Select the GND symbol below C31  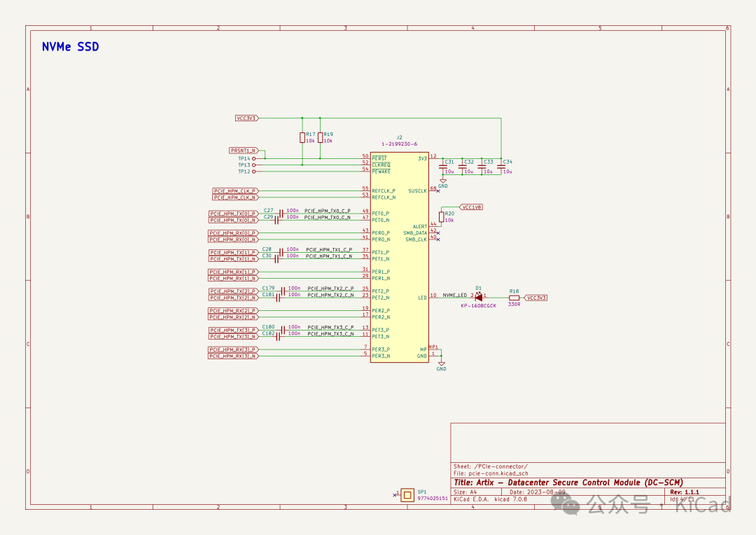(x=442, y=182)
